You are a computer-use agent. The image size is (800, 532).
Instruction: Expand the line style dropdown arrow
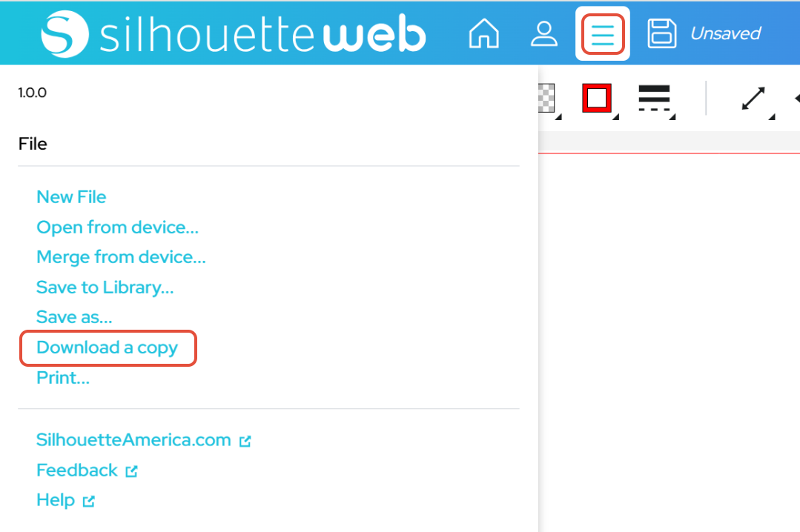pyautogui.click(x=672, y=117)
